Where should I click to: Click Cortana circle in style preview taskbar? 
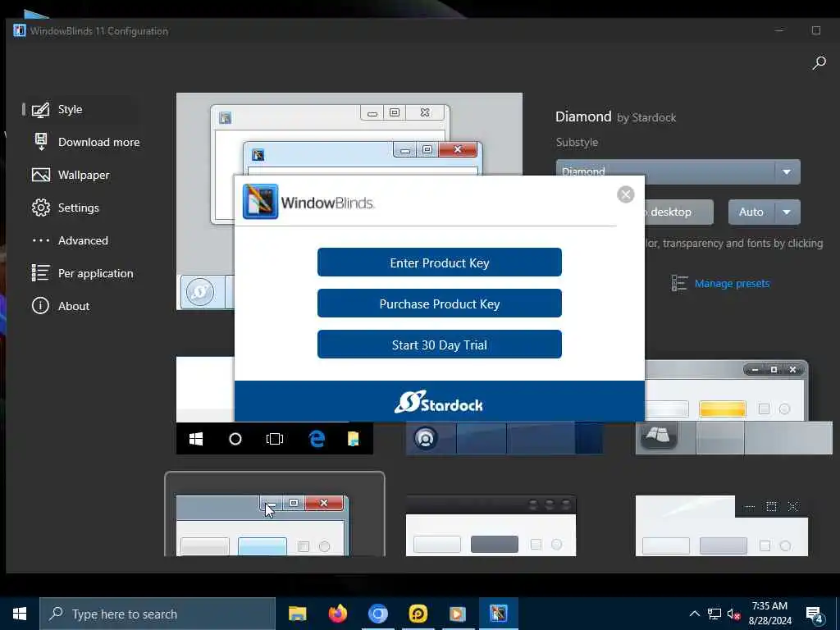pyautogui.click(x=235, y=440)
